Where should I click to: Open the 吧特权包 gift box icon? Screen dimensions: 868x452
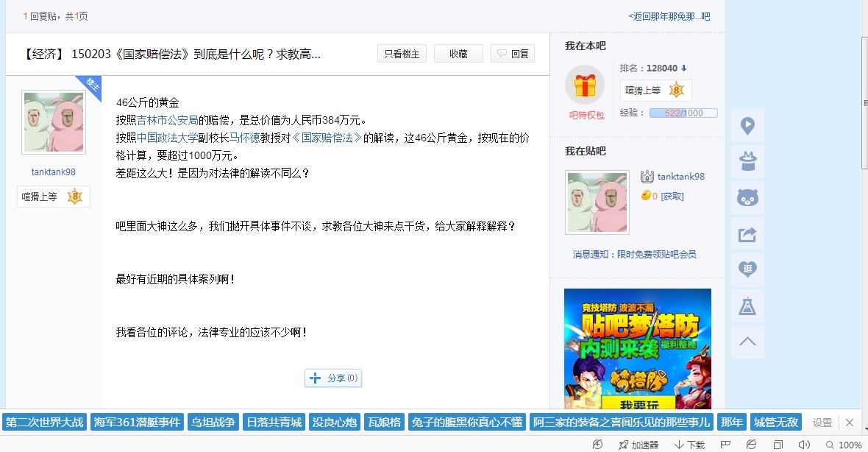tap(585, 85)
